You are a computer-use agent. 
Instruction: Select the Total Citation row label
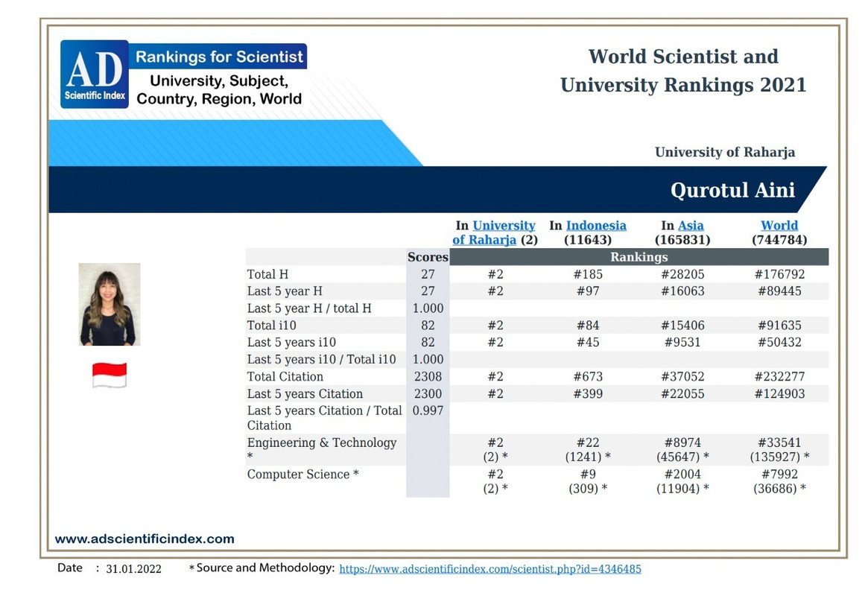tap(285, 377)
